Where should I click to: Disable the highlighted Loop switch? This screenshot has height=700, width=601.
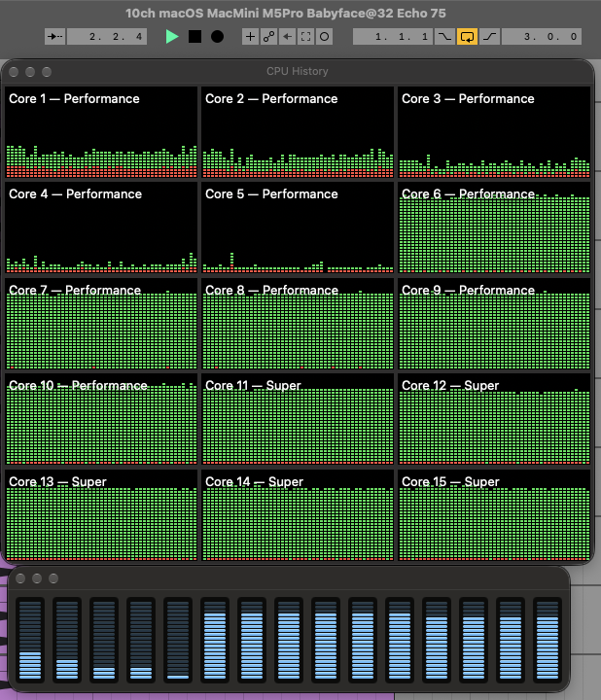coord(467,37)
